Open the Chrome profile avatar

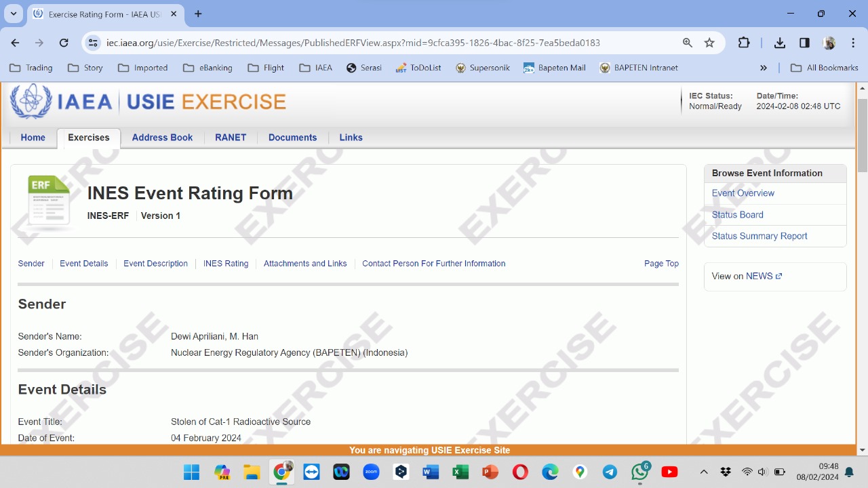829,43
